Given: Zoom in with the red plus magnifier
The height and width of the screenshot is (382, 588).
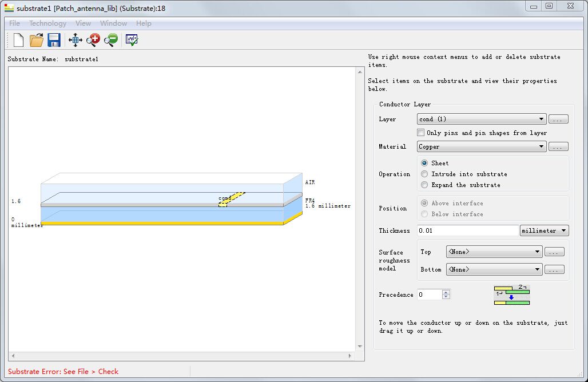Looking at the screenshot, I should (x=93, y=40).
